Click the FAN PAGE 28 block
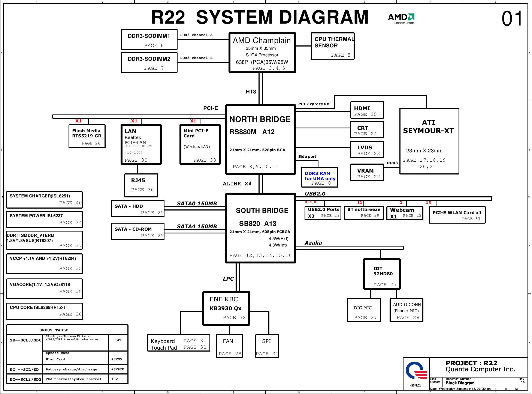The image size is (532, 394). (229, 346)
